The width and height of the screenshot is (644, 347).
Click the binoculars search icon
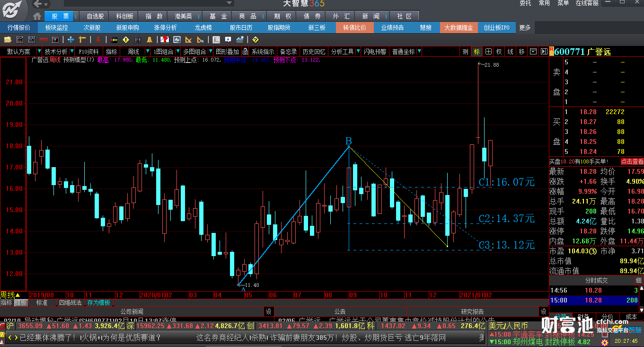click(138, 40)
